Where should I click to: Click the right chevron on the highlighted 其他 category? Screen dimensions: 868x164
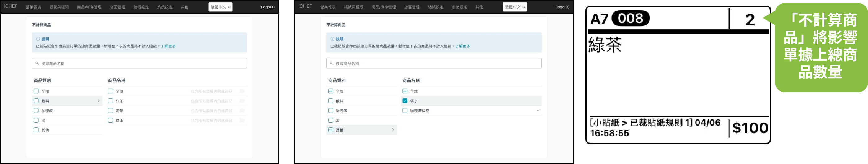(393, 130)
